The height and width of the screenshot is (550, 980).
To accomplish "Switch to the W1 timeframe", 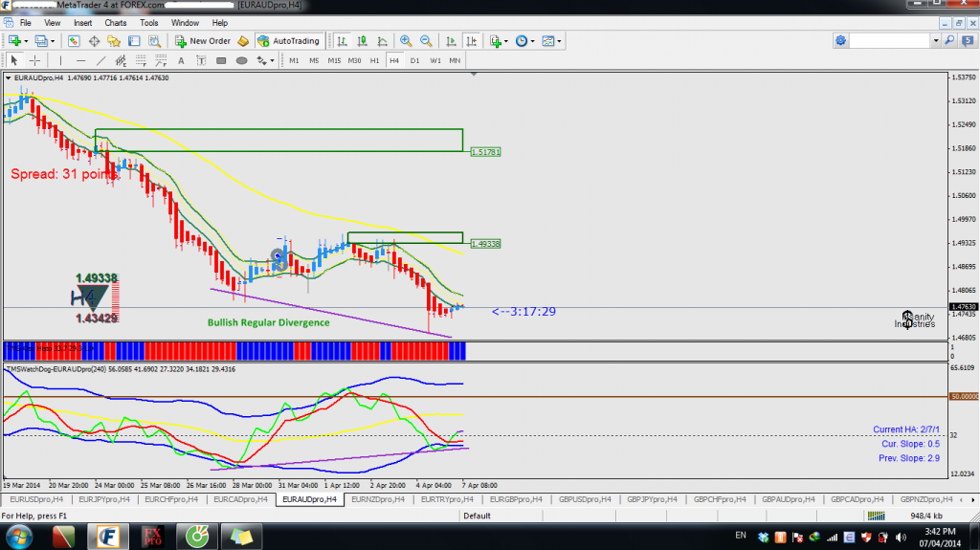I will [x=435, y=60].
